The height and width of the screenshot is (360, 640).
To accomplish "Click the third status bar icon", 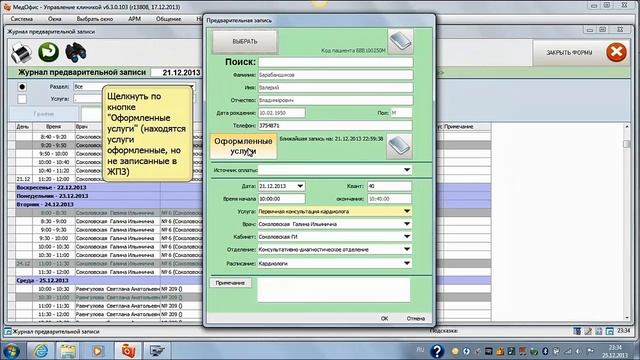I will tap(599, 331).
